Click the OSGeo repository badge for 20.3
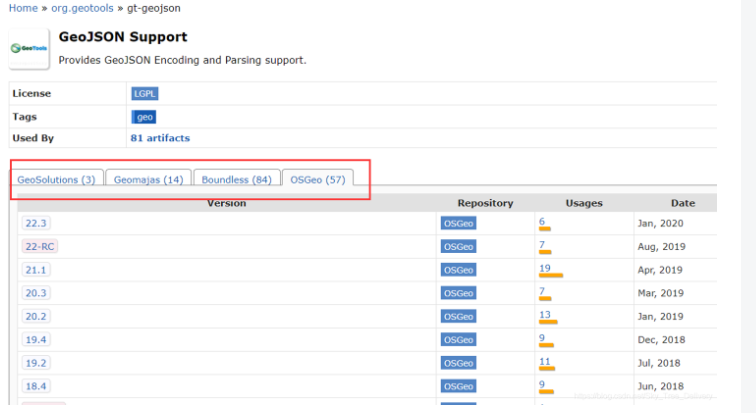The width and height of the screenshot is (756, 413). (x=459, y=293)
